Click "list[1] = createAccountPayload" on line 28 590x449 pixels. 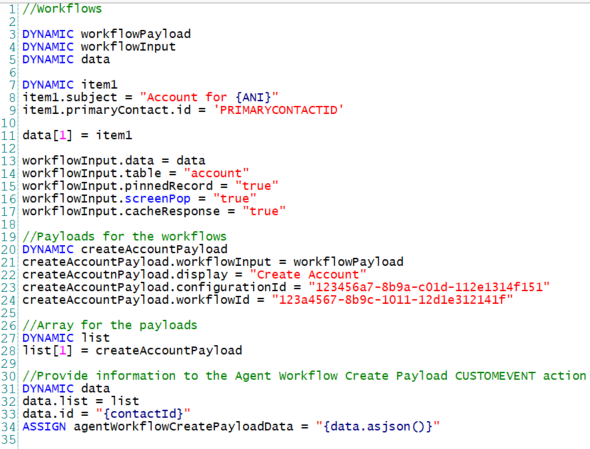[x=132, y=351]
